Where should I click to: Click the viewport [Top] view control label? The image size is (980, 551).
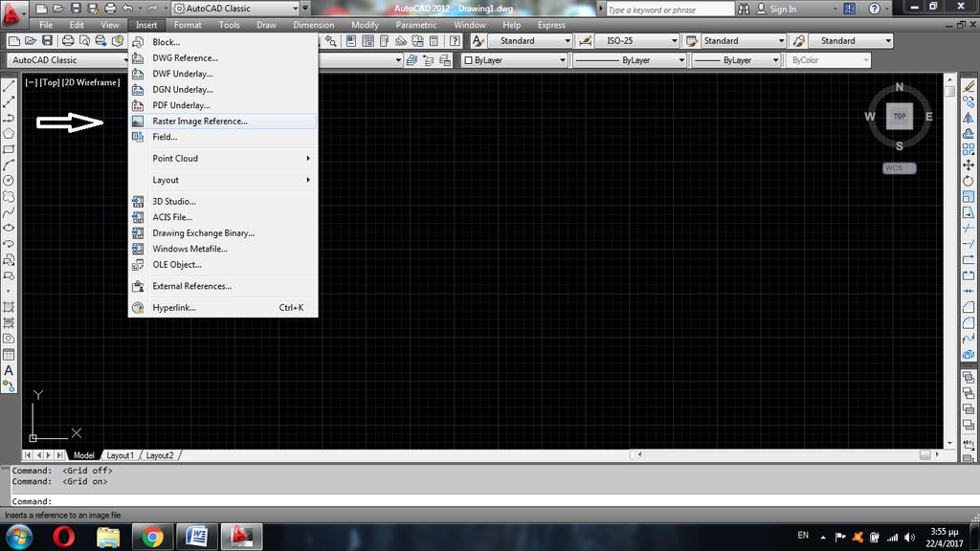point(50,82)
